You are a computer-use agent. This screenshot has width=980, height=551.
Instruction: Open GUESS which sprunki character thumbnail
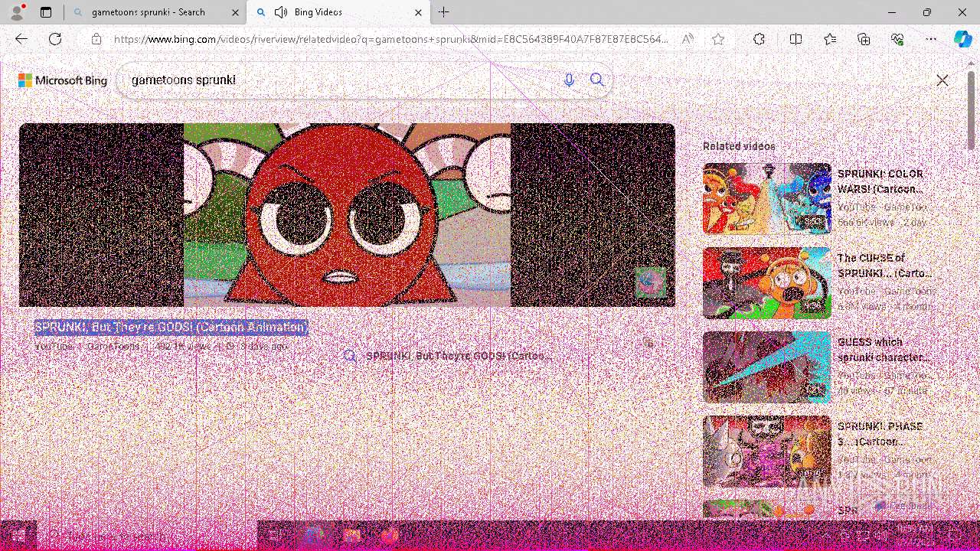tap(766, 367)
